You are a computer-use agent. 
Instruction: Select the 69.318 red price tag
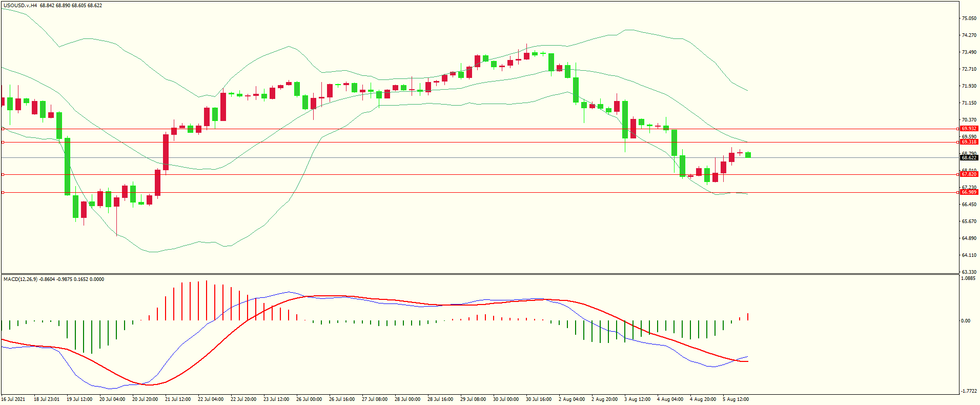pos(969,142)
